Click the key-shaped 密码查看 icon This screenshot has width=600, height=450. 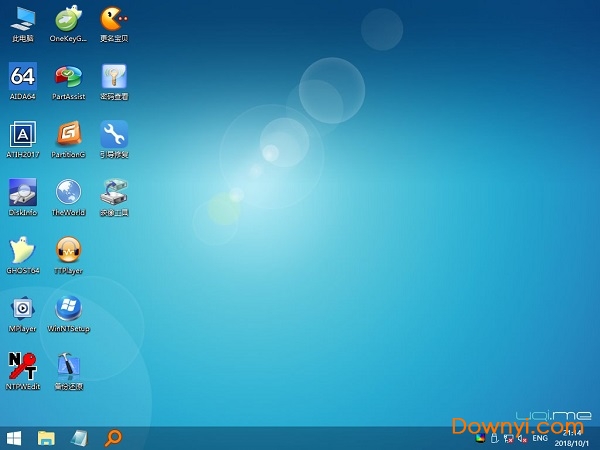(114, 77)
